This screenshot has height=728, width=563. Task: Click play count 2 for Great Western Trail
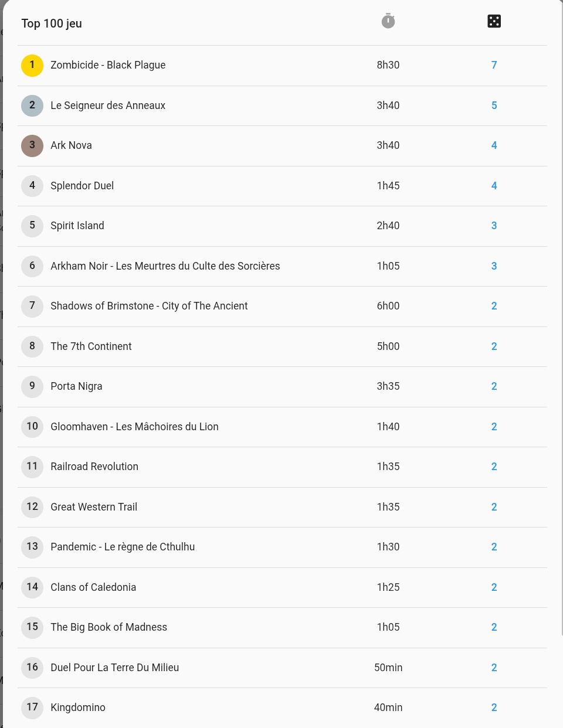coord(494,507)
